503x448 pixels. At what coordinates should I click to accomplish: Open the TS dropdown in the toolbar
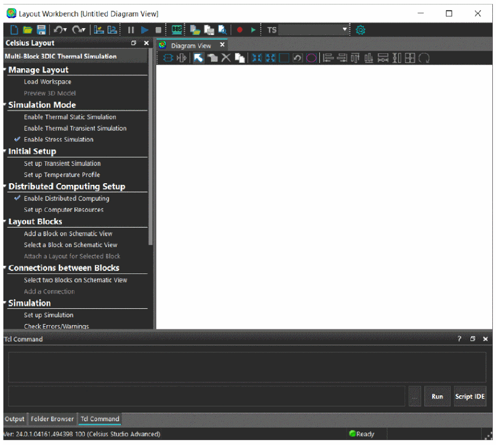click(345, 30)
